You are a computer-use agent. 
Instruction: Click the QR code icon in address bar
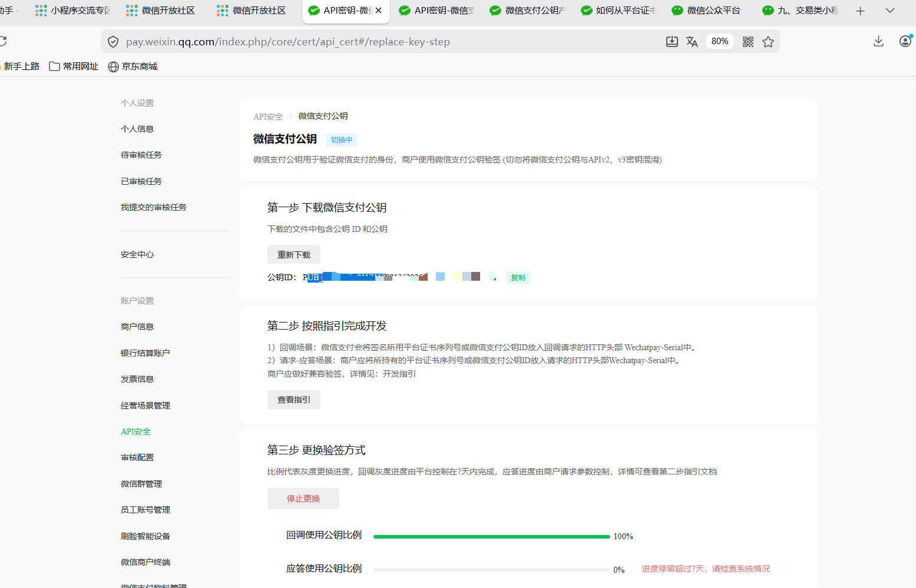(x=748, y=42)
